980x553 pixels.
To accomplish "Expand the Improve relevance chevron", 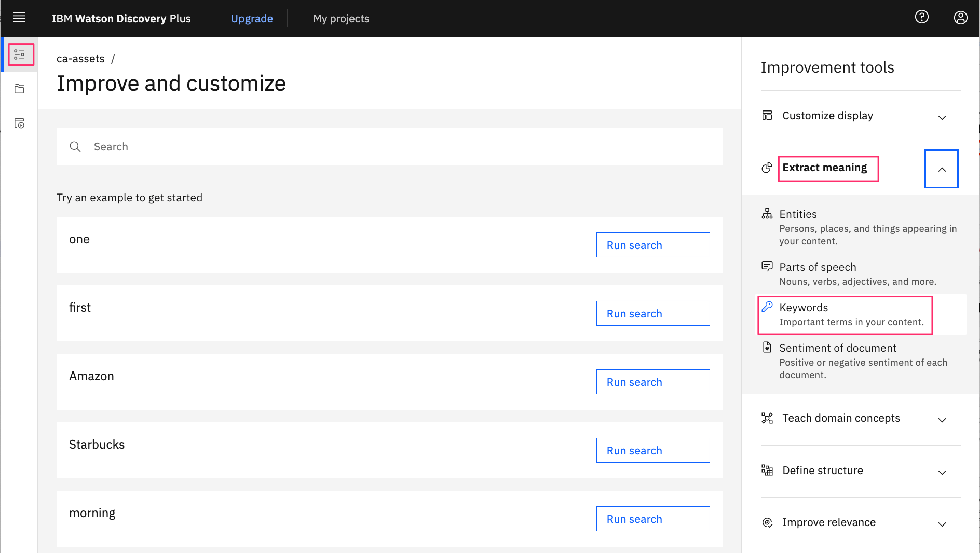I will coord(942,524).
